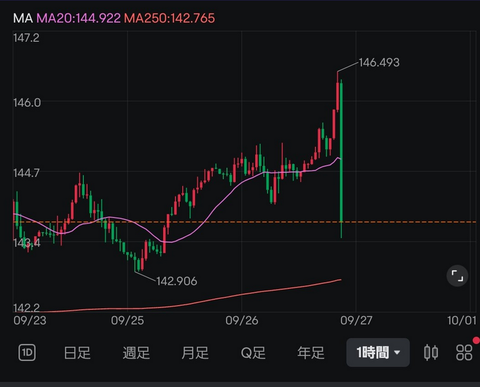Click the 146.0 price axis label
This screenshot has height=387, width=480.
click(x=27, y=102)
